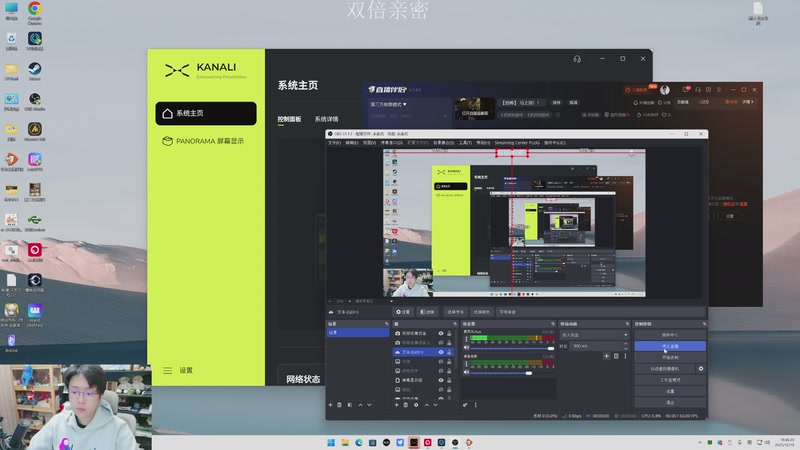Click the headset support icon in the KANALI window
Viewport: 800px width, 450px height.
click(577, 59)
